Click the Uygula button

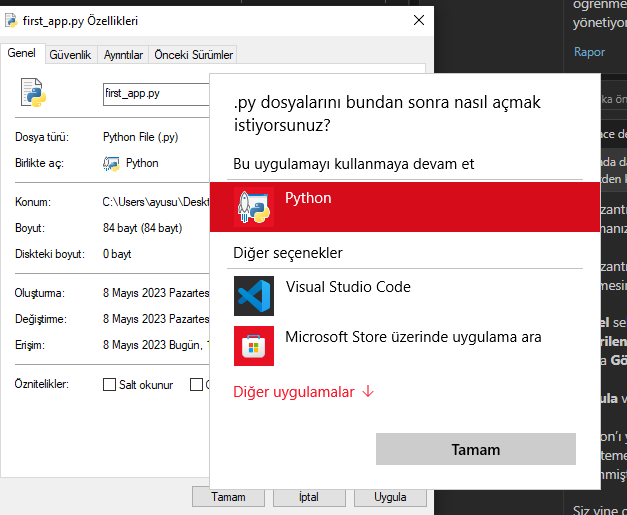pos(390,497)
